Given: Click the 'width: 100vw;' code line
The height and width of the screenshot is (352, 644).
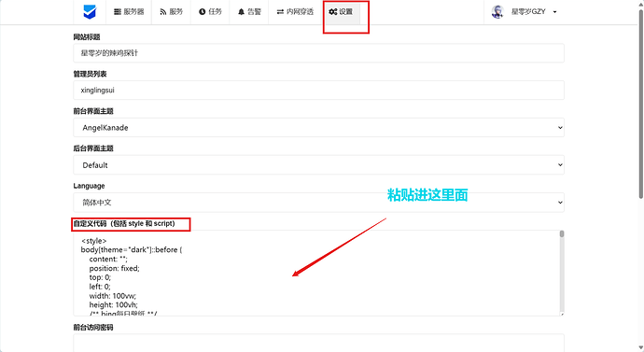Looking at the screenshot, I should pos(113,296).
